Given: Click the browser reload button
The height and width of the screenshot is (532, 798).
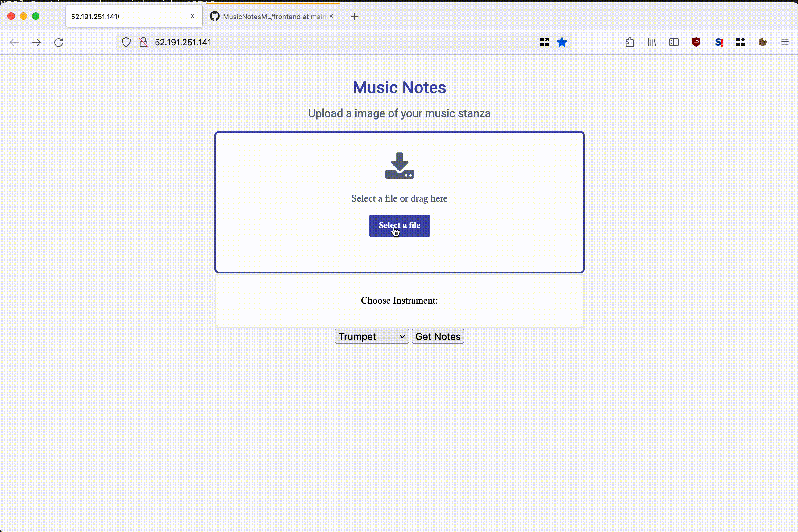Looking at the screenshot, I should click(59, 43).
